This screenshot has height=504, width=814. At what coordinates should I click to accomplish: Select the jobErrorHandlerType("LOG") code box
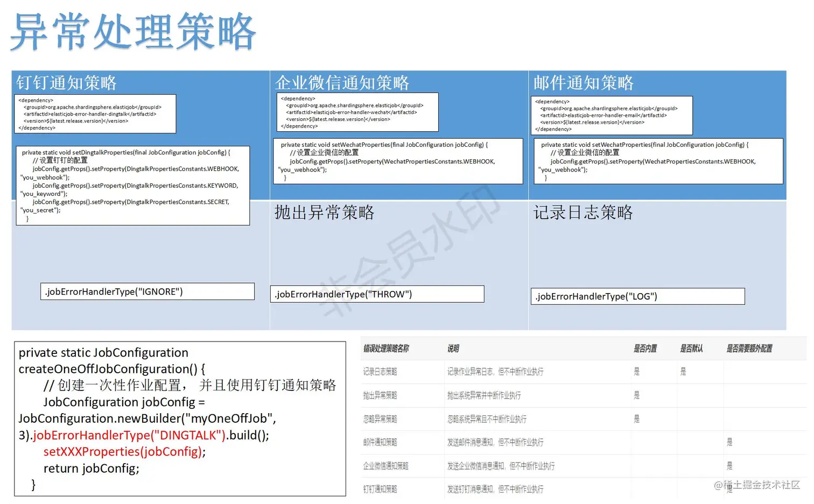[637, 296]
